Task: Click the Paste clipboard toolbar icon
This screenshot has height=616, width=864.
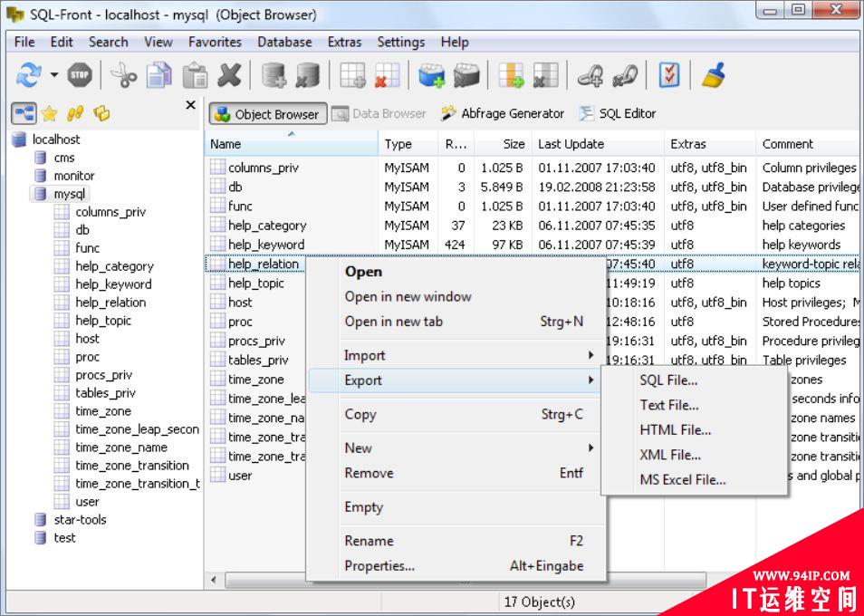Action: [x=195, y=75]
